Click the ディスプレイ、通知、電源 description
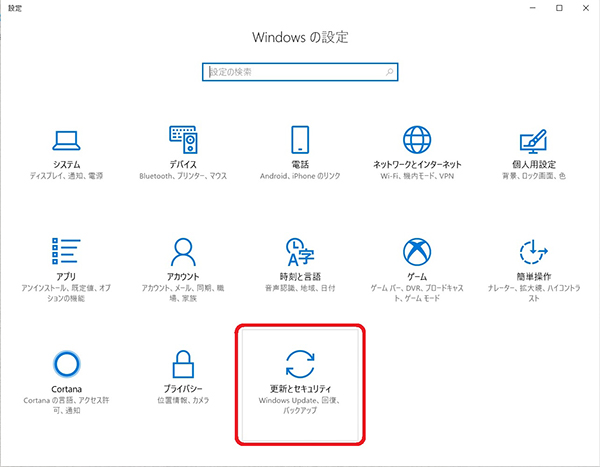The height and width of the screenshot is (467, 600). (x=67, y=176)
